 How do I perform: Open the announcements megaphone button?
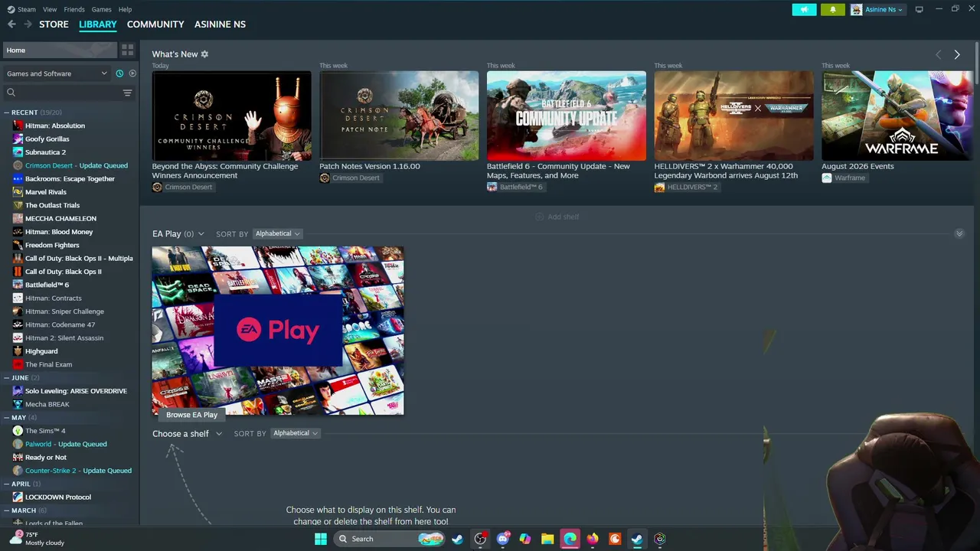[804, 10]
